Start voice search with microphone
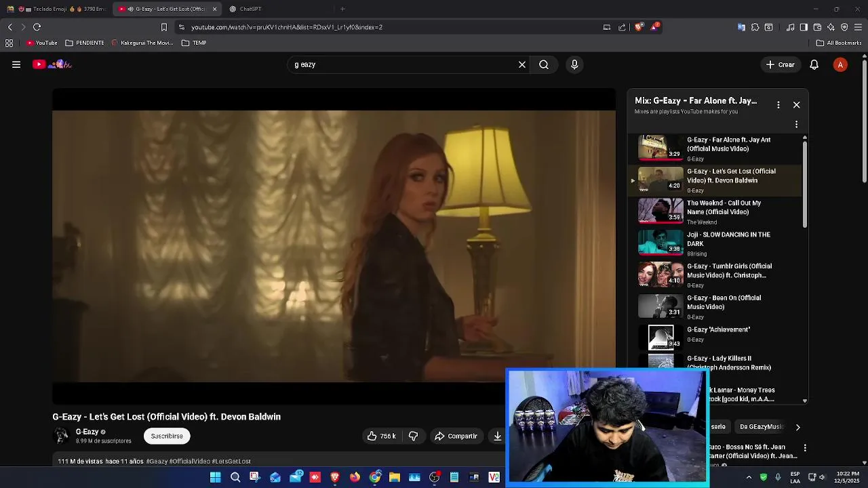The image size is (868, 488). (x=574, y=64)
